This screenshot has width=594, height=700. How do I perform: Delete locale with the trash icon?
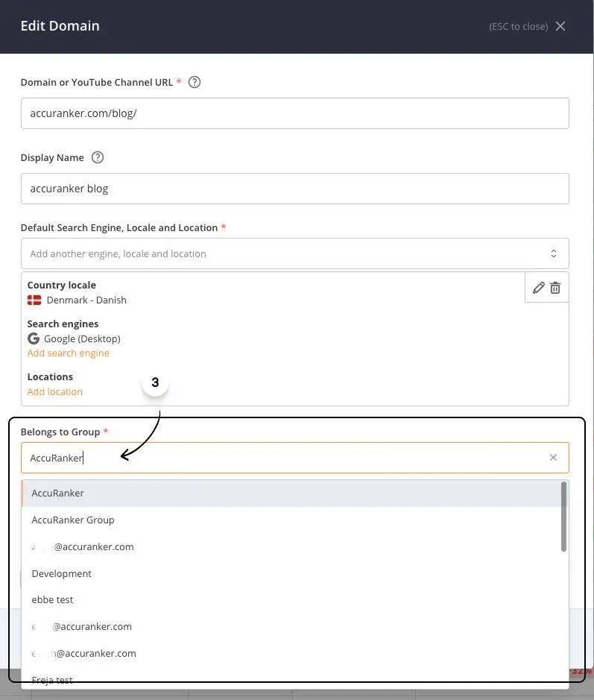(555, 288)
